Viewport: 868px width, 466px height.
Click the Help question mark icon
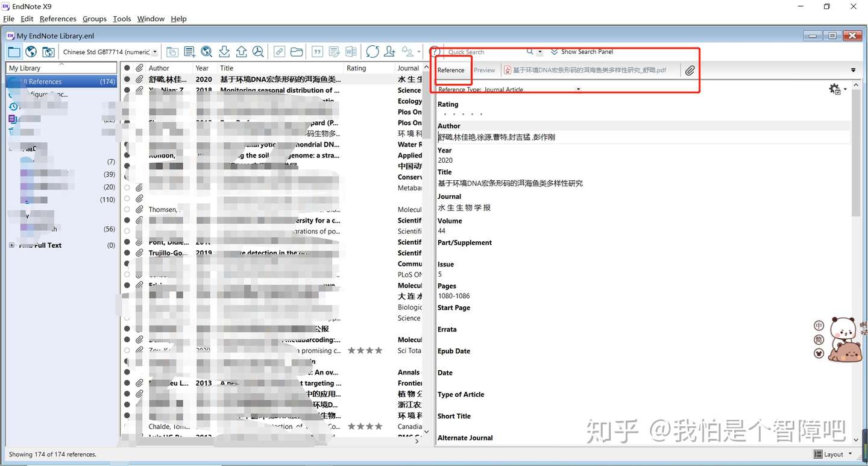point(434,52)
